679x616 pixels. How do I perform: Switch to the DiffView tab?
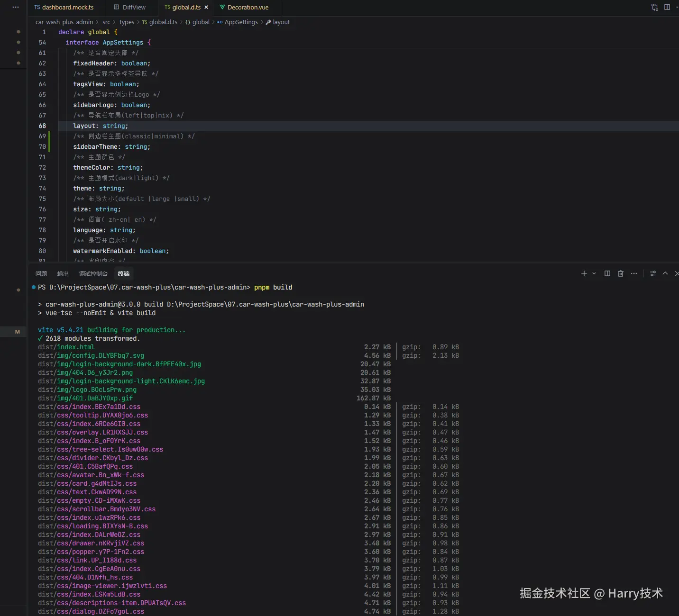(x=130, y=7)
